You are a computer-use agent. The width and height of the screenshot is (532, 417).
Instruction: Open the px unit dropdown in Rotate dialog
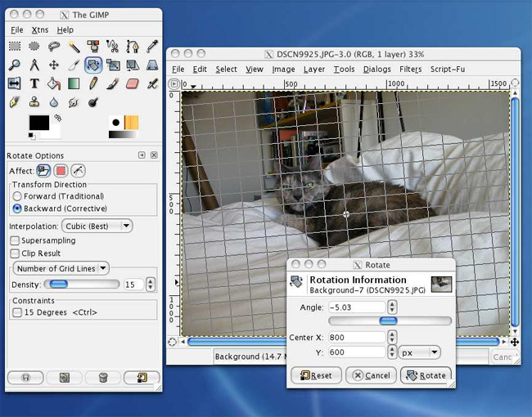(x=421, y=352)
